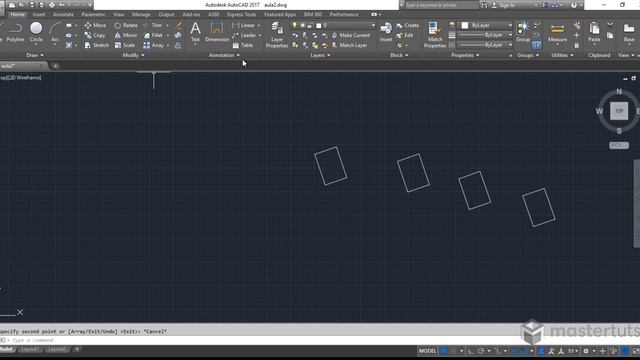The height and width of the screenshot is (360, 640).
Task: Select the leftmost tilted rectangle in drawing
Action: click(x=331, y=166)
